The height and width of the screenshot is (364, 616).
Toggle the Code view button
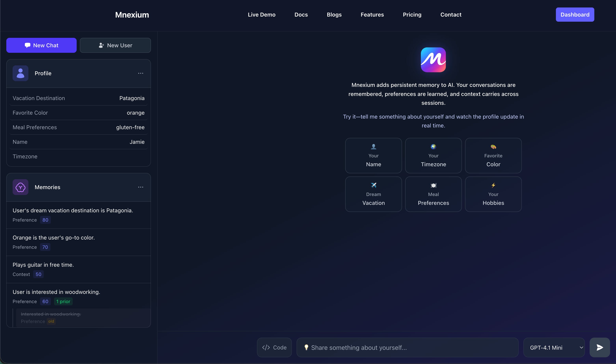274,348
